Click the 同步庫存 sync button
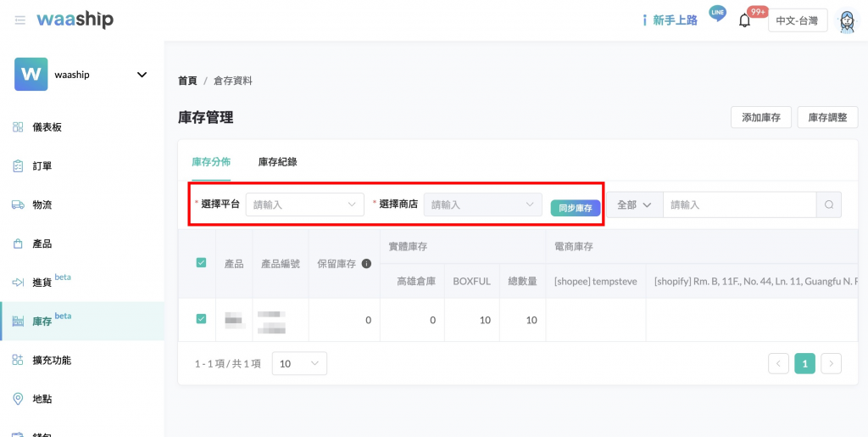868x437 pixels. [576, 208]
